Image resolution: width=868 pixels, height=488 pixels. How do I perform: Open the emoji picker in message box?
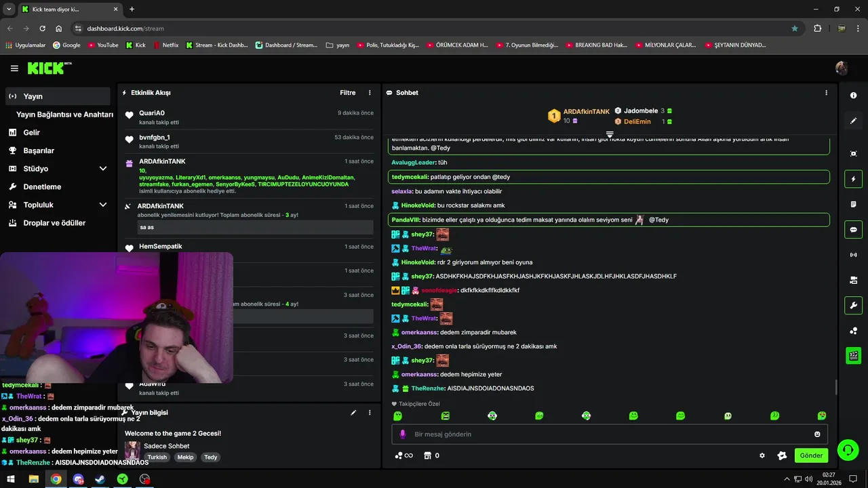click(x=817, y=434)
